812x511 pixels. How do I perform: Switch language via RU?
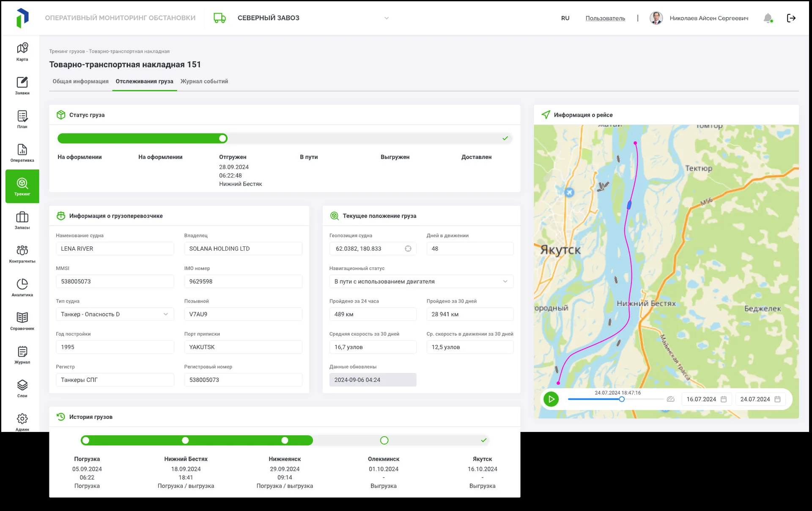pos(565,18)
